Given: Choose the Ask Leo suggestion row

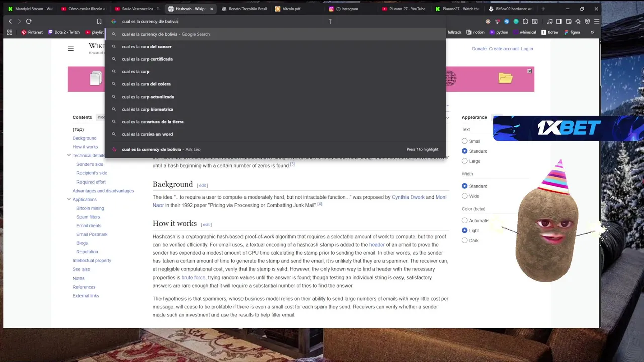Looking at the screenshot, I should click(275, 149).
